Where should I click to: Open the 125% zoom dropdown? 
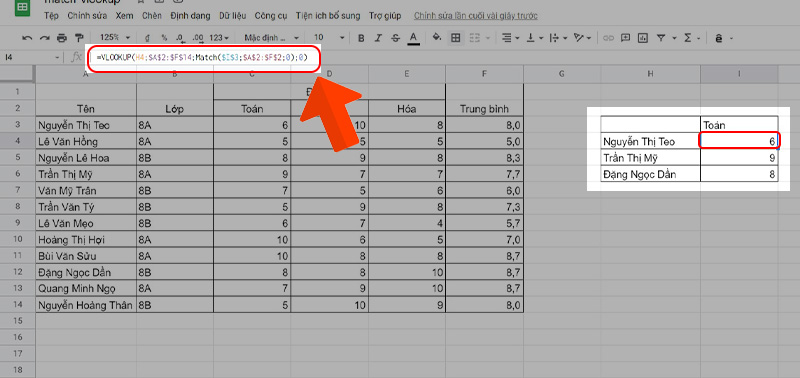pos(114,38)
